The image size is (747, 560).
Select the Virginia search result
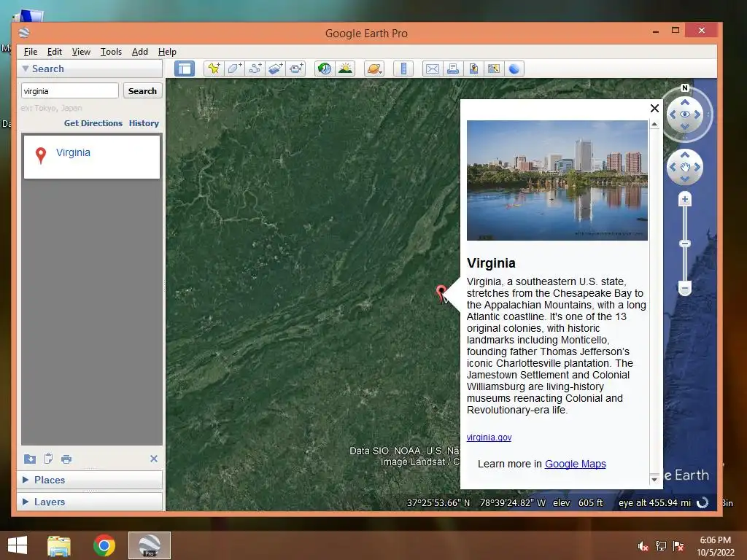point(91,157)
